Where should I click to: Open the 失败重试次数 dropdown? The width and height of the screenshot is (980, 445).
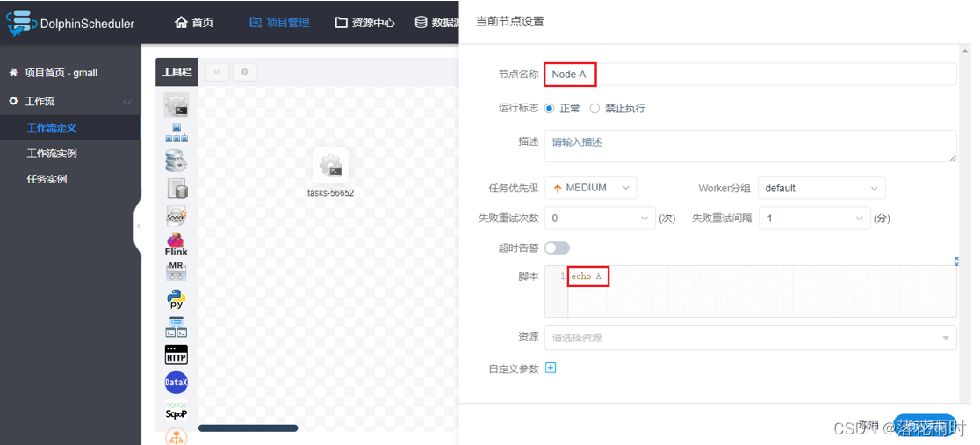click(x=600, y=219)
